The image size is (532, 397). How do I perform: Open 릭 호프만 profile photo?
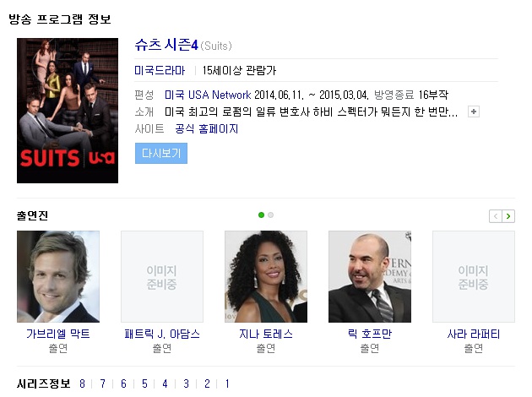click(x=370, y=276)
